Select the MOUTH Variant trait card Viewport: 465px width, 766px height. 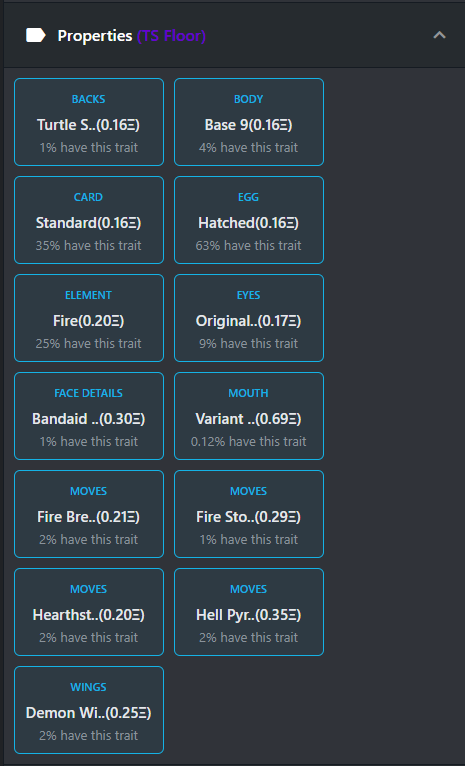(249, 416)
